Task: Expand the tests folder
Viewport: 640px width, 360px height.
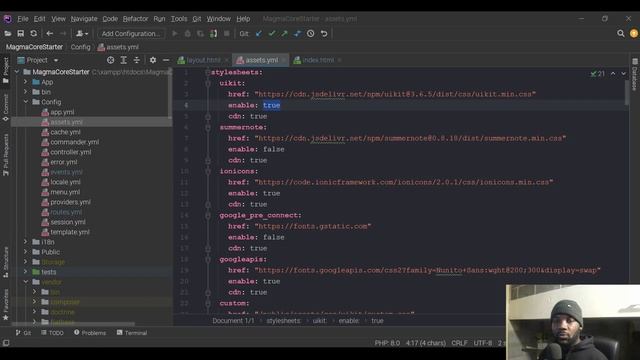Action: pos(25,272)
